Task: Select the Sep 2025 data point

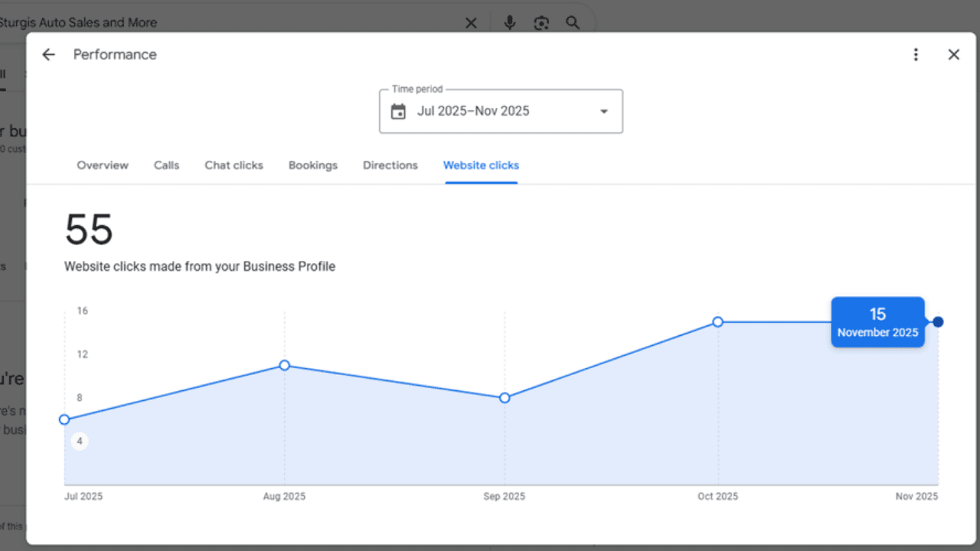Action: click(x=505, y=398)
